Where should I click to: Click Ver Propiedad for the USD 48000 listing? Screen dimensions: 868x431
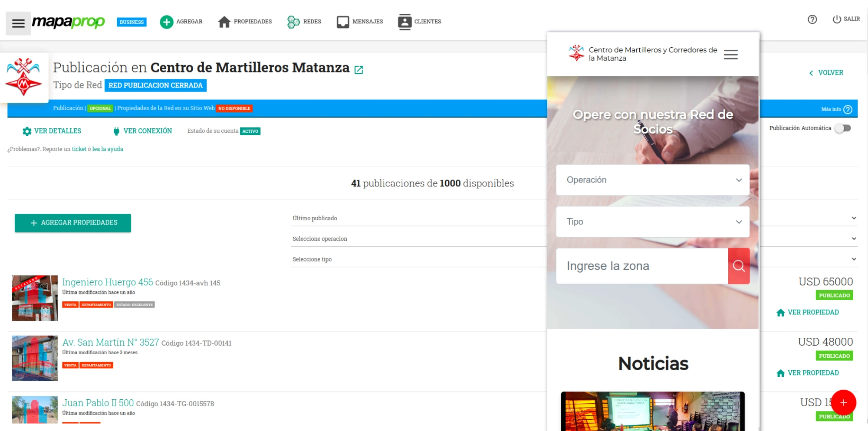[x=808, y=373]
